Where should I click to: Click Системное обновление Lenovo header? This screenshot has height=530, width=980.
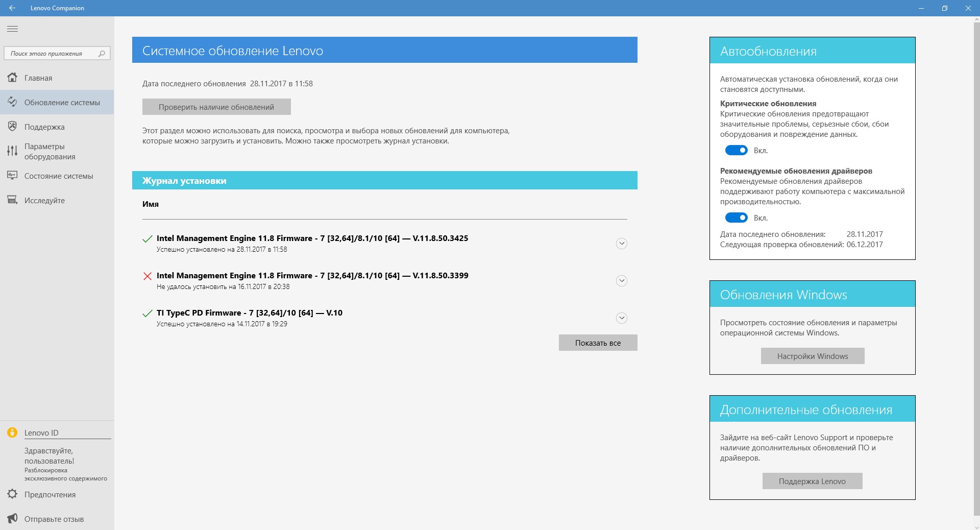[385, 50]
